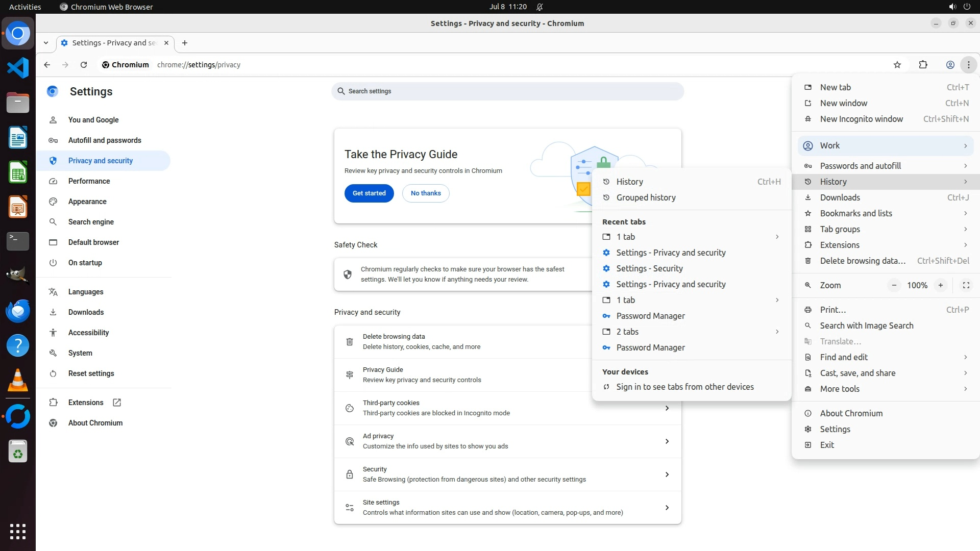Click the profile avatar icon in toolbar
The height and width of the screenshot is (551, 980).
[x=950, y=65]
